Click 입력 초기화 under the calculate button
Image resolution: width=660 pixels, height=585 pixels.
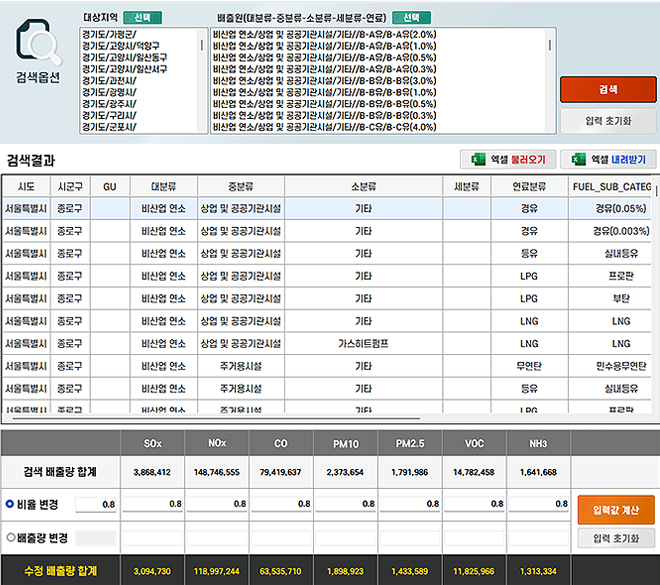point(616,538)
